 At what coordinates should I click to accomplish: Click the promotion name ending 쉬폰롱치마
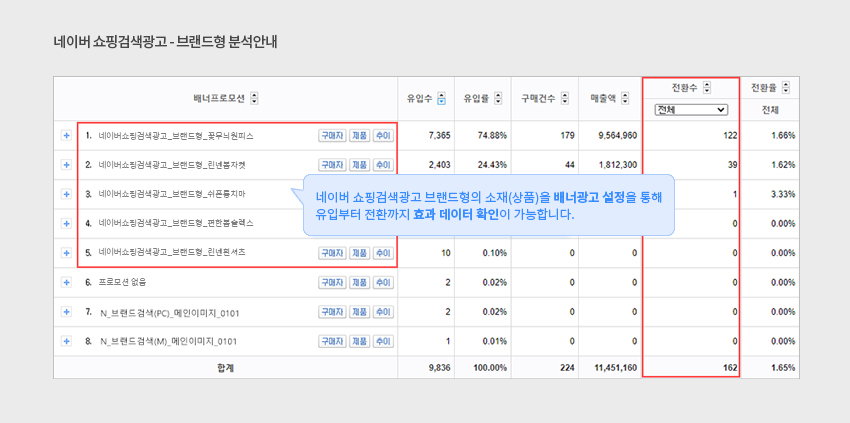[172, 194]
